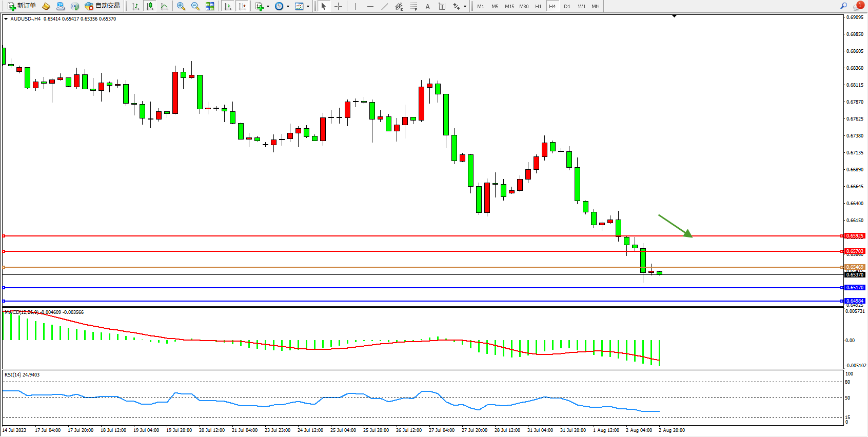Zoom in on the chart
868x437 pixels.
tap(181, 6)
